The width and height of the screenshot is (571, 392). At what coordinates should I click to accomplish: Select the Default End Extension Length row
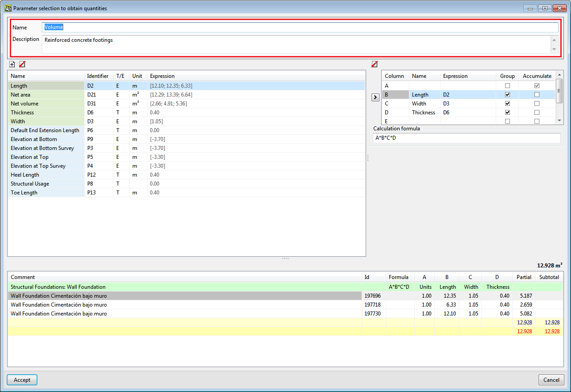186,130
